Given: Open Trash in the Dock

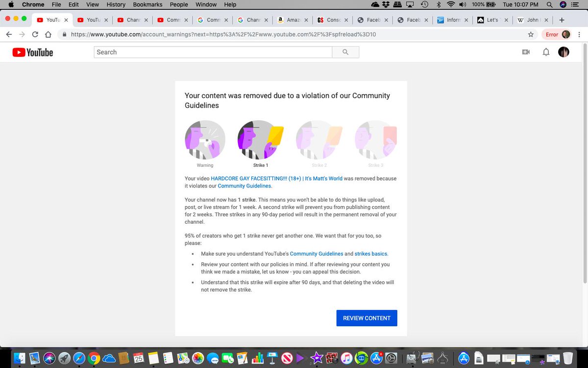Looking at the screenshot, I should 568,358.
